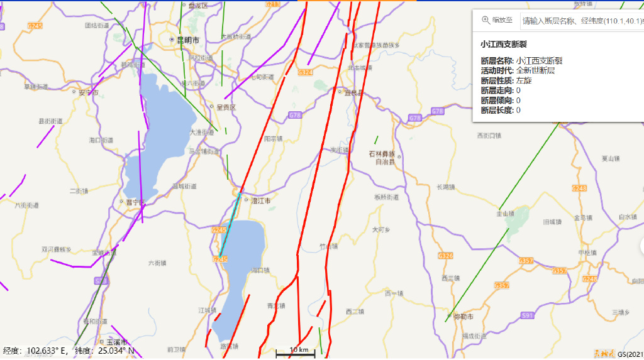Click the 活动时代 row reading 全新世断层
644x360 pixels.
click(518, 70)
